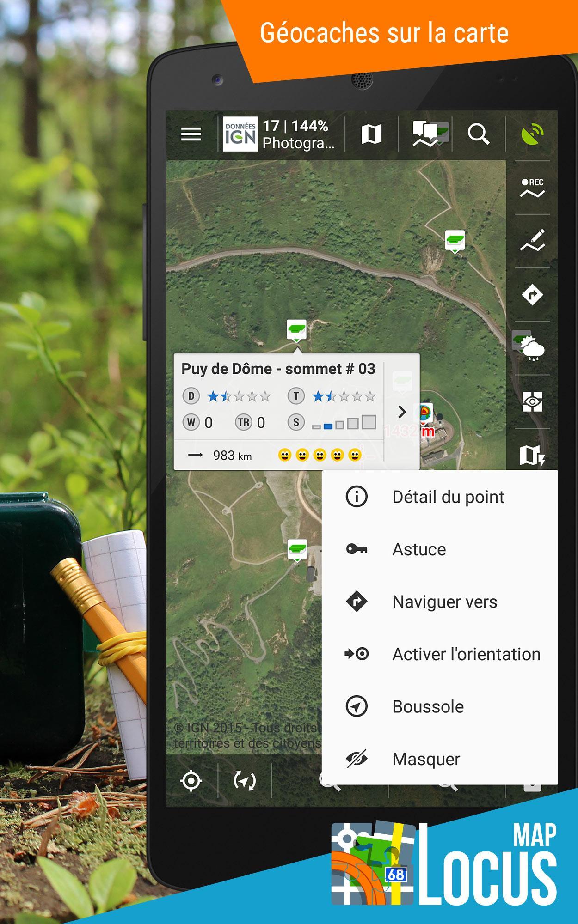This screenshot has height=924, width=578.
Task: Center map on GPS position
Action: click(x=191, y=781)
